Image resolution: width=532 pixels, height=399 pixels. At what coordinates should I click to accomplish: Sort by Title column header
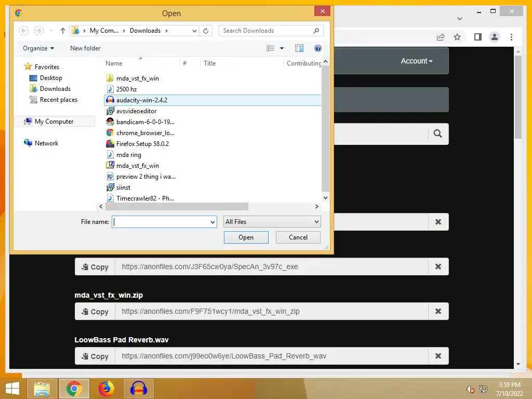[x=210, y=63]
